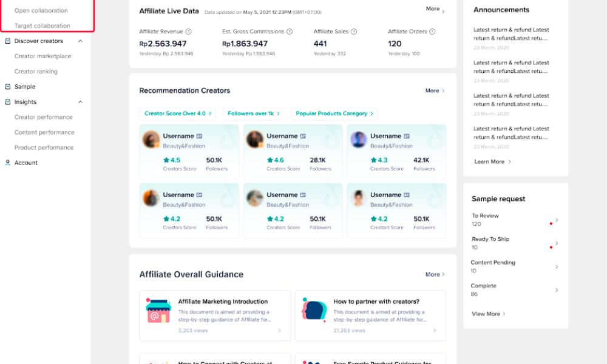Screen dimensions: 607x364
Task: Open the Complete sample requests
Action: pyautogui.click(x=483, y=286)
